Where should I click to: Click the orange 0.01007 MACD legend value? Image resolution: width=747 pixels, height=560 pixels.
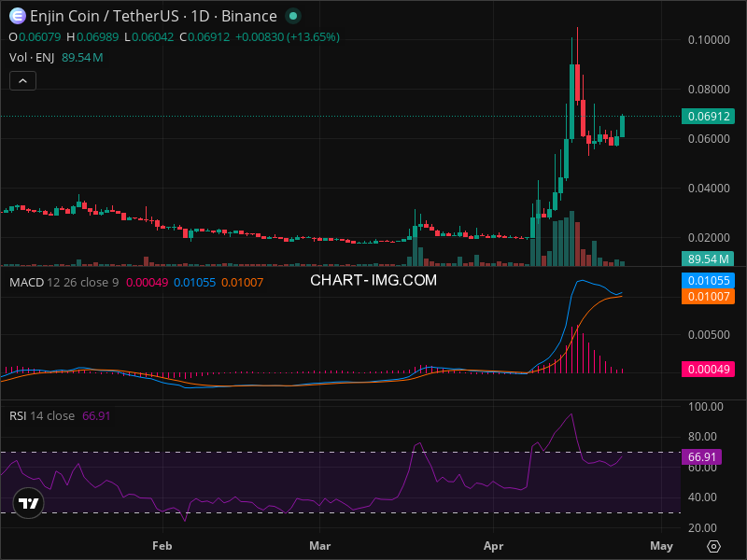(x=242, y=283)
